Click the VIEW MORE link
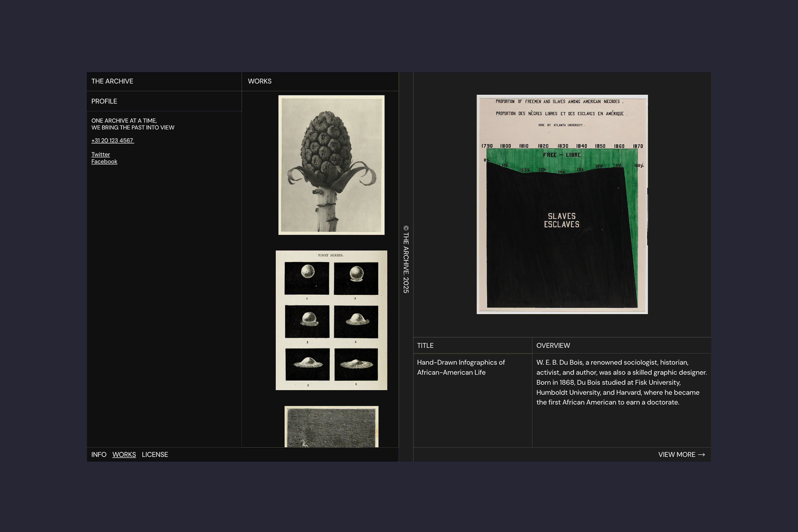 (677, 454)
